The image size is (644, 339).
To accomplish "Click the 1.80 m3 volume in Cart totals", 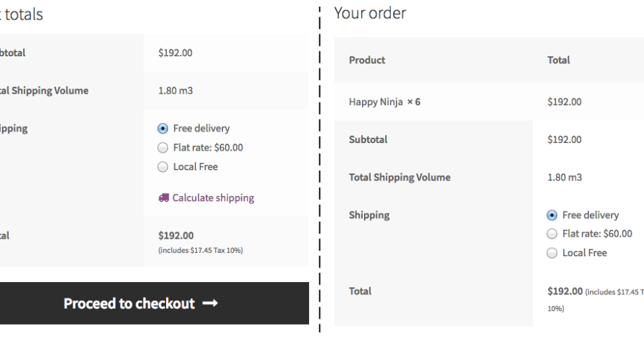I will tap(175, 91).
